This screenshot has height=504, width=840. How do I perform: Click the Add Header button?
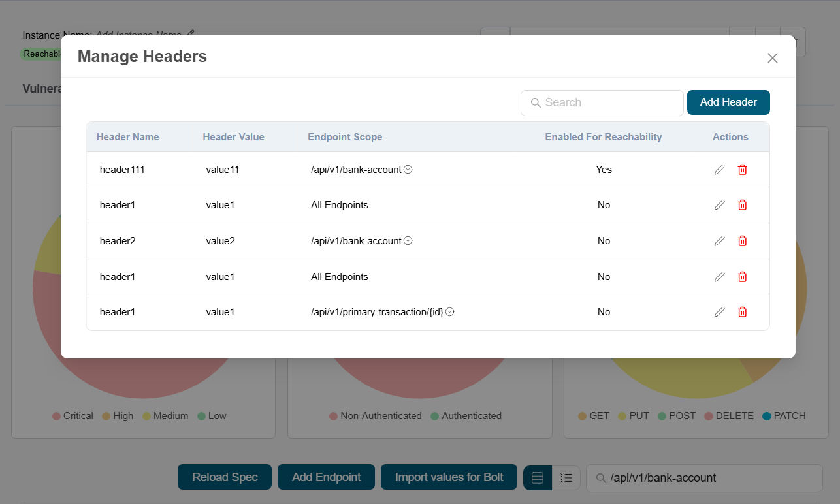728,102
